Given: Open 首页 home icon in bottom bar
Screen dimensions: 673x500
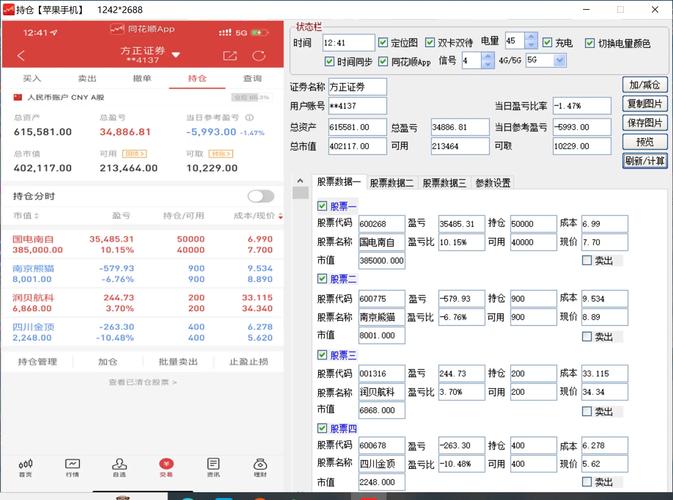Looking at the screenshot, I should click(x=25, y=467).
